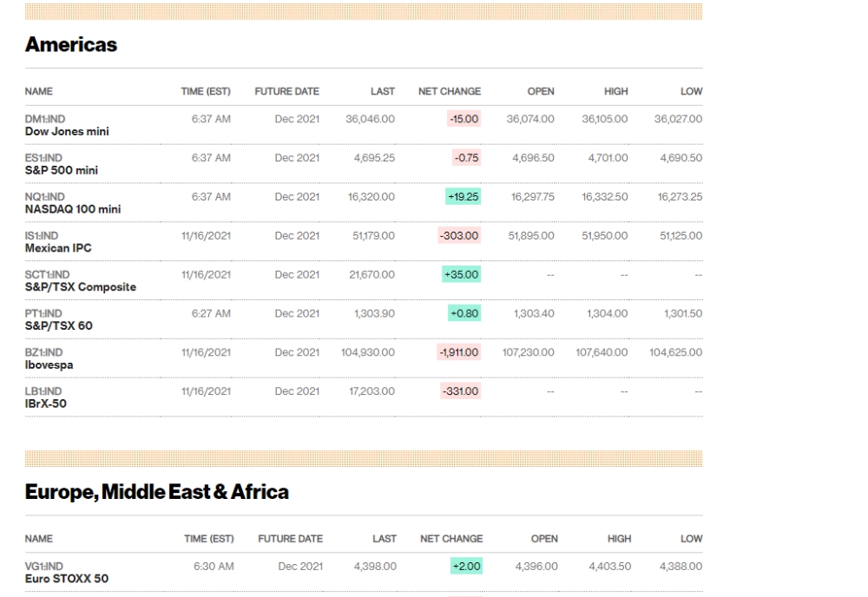Click the Americas section heading
Screen dimensions: 868x597
click(71, 45)
